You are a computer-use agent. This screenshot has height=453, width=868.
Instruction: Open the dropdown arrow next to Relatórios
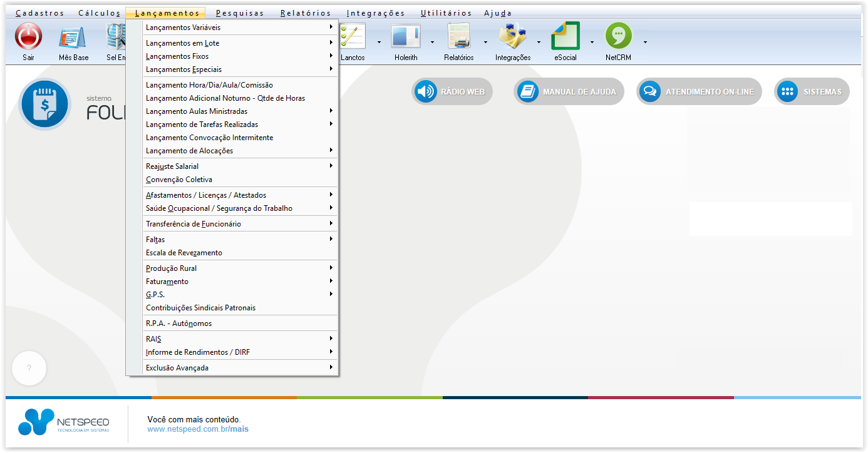[x=485, y=43]
